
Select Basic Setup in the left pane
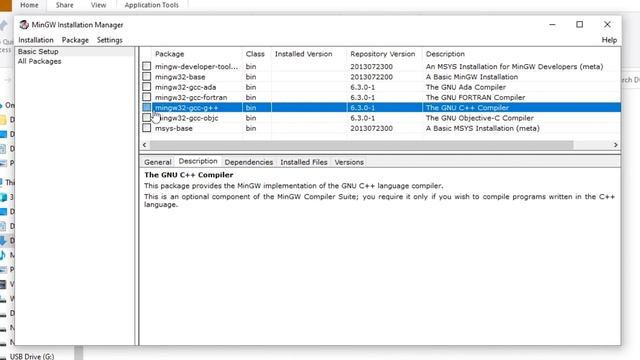click(38, 51)
